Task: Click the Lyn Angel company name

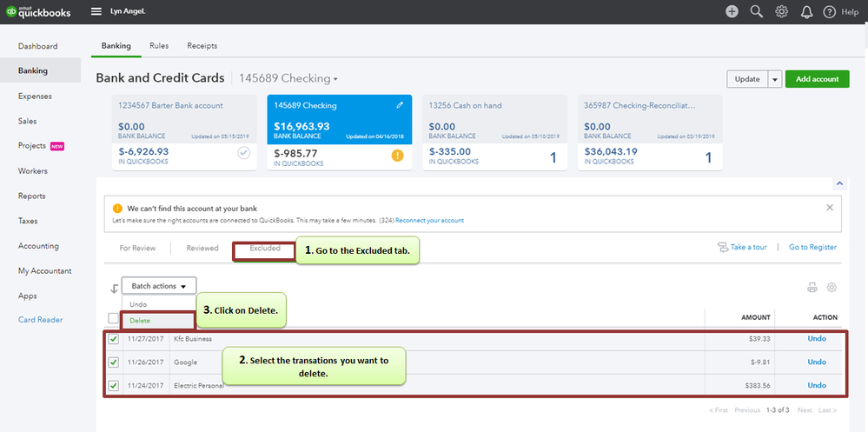Action: [x=129, y=11]
